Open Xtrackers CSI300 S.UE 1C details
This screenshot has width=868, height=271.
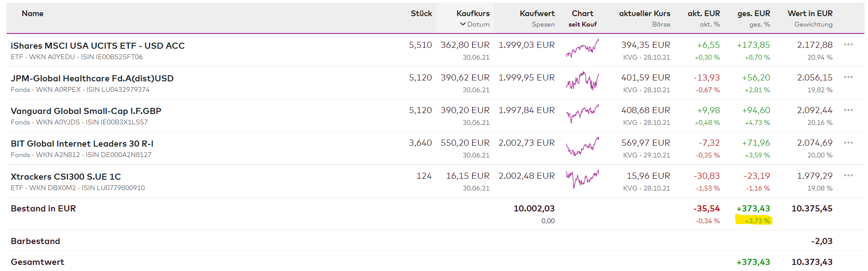66,177
